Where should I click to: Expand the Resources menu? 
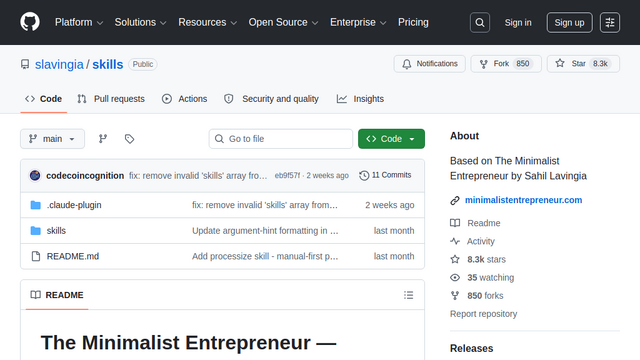point(207,22)
